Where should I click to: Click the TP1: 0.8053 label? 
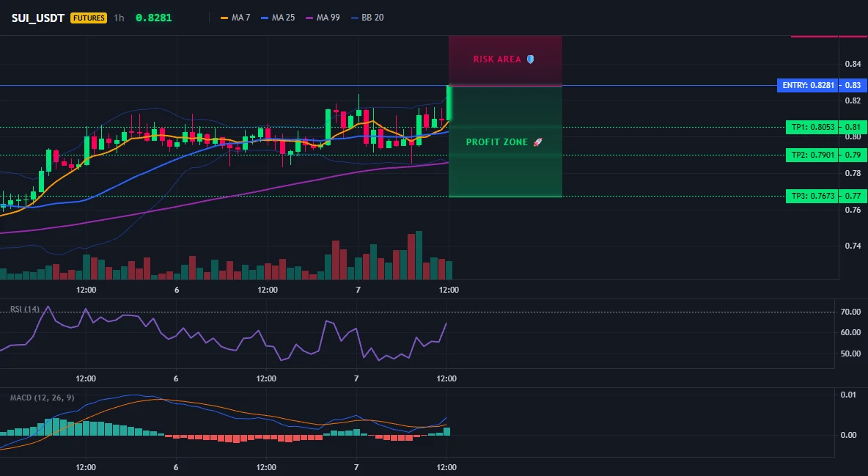(x=812, y=127)
